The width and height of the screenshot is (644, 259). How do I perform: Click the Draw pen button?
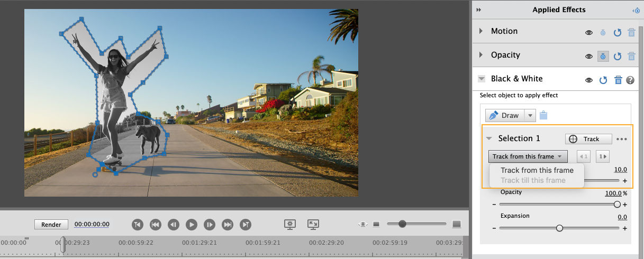point(505,116)
